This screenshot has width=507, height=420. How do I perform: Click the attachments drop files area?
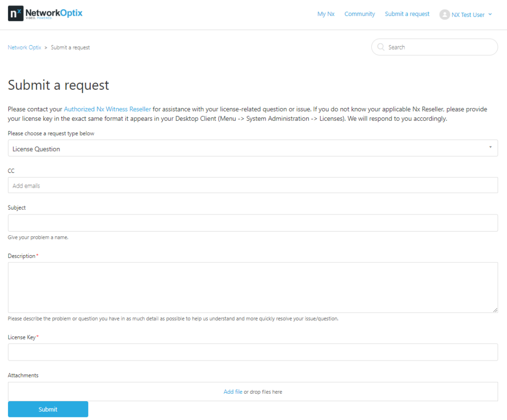pos(253,392)
